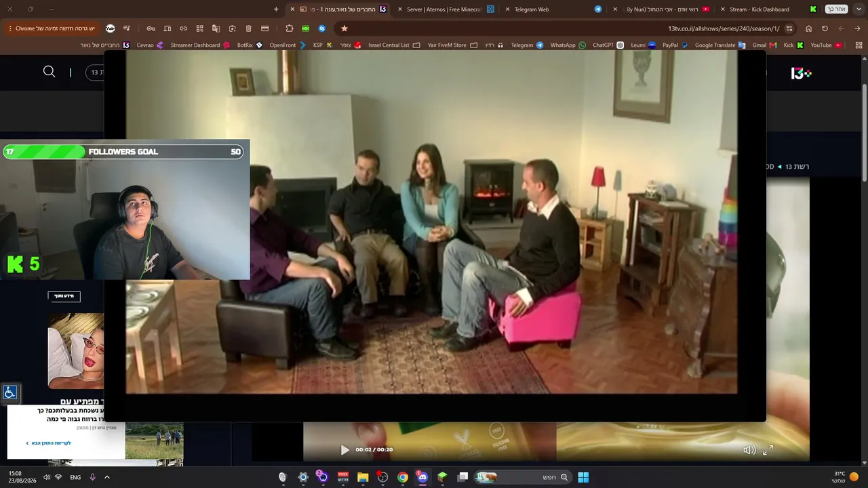The image size is (868, 488).
Task: Go to the browser home page
Action: (x=808, y=28)
